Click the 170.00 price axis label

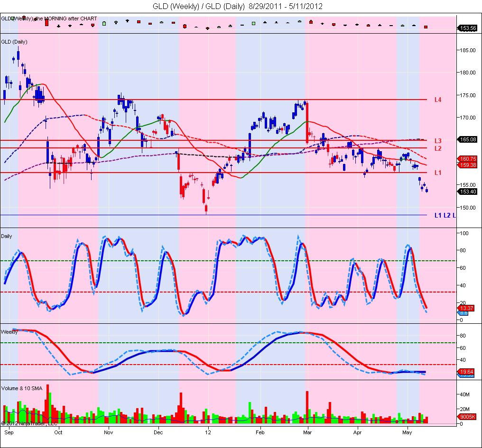[x=468, y=118]
